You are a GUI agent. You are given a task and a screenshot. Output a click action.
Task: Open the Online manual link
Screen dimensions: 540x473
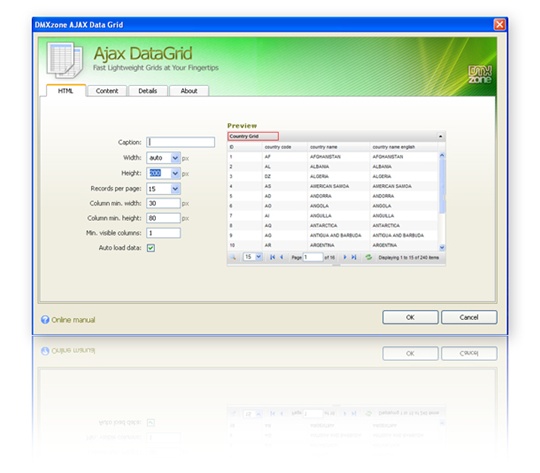(x=73, y=320)
